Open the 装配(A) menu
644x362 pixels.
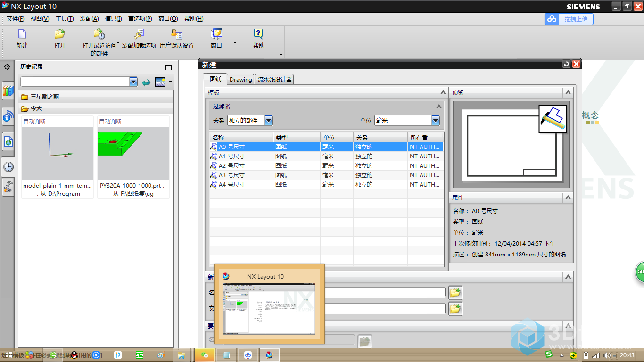pos(89,19)
